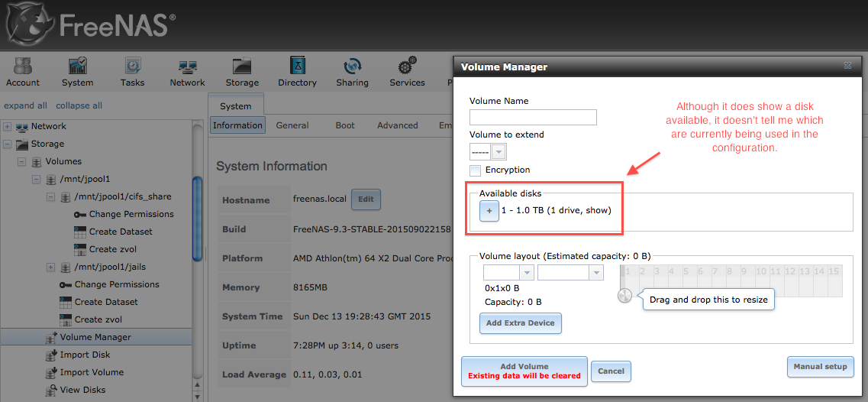Click the hostname Edit button
Image resolution: width=868 pixels, height=402 pixels.
coord(366,199)
